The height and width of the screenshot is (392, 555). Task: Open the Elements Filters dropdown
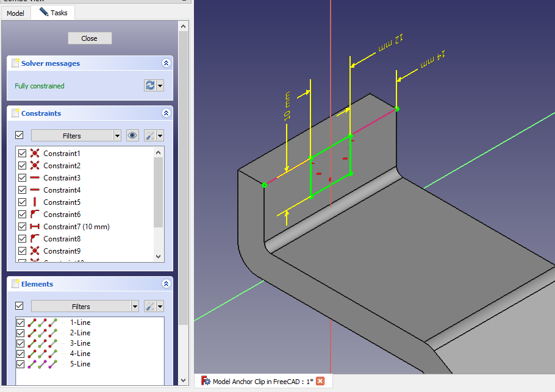pyautogui.click(x=85, y=306)
